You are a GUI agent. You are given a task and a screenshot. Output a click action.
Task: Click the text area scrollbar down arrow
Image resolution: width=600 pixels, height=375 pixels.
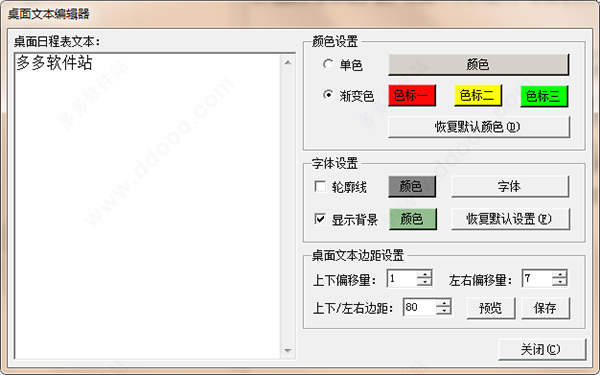pyautogui.click(x=288, y=351)
